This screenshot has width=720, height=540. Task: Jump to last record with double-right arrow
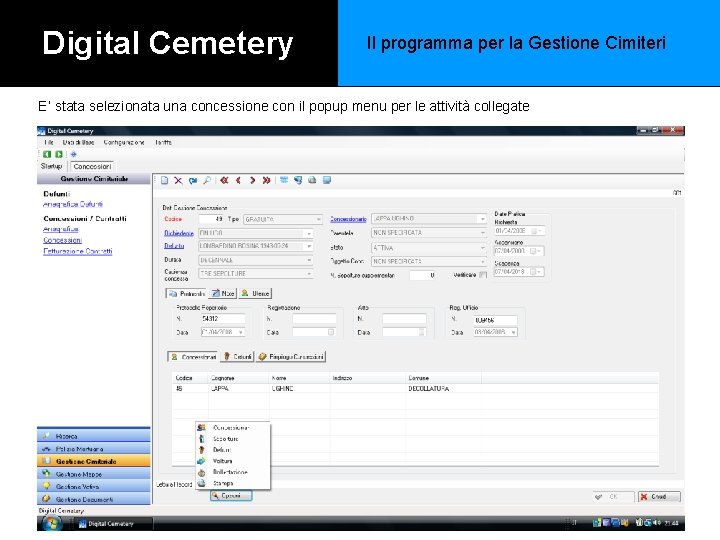[266, 180]
